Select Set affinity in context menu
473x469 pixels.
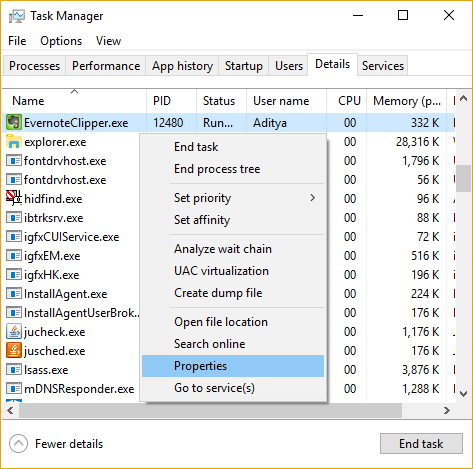tap(233, 220)
